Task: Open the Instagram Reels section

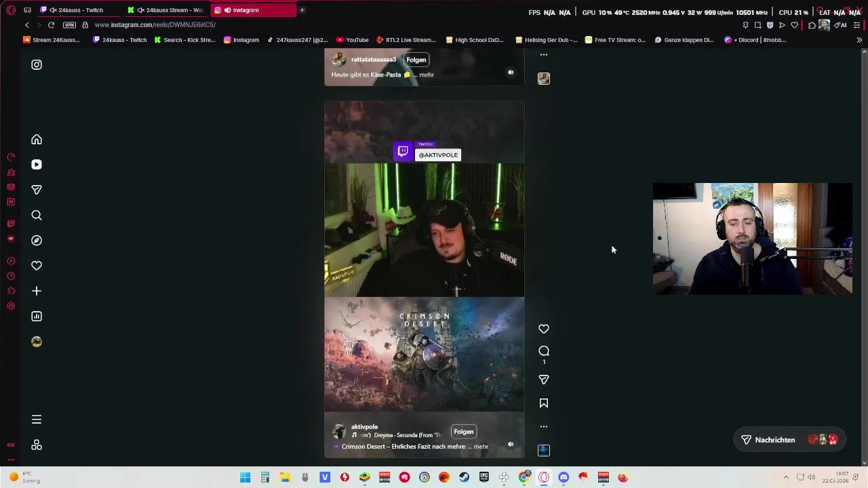Action: coord(37,165)
